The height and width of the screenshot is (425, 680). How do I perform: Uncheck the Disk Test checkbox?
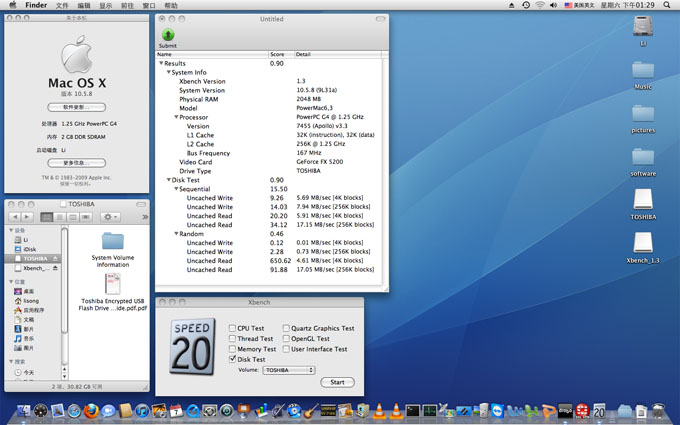click(x=232, y=359)
